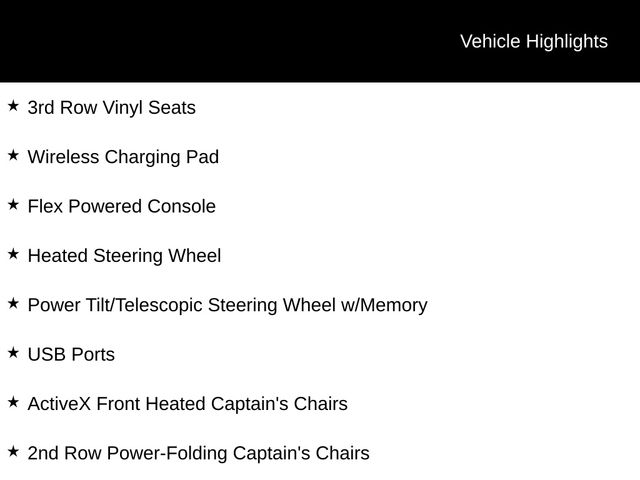Viewport: 640px width, 480px height.
Task: Select the USB Ports text
Action: click(x=71, y=355)
